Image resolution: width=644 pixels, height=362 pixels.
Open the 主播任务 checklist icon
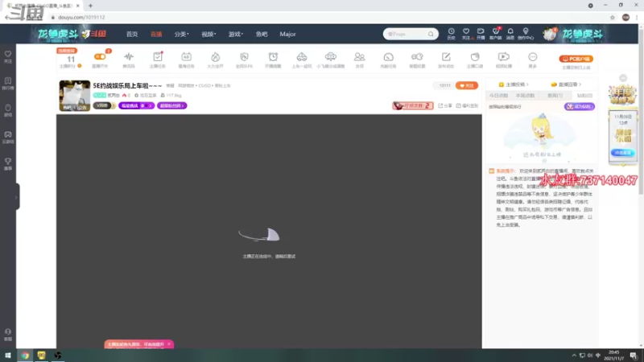click(x=158, y=57)
